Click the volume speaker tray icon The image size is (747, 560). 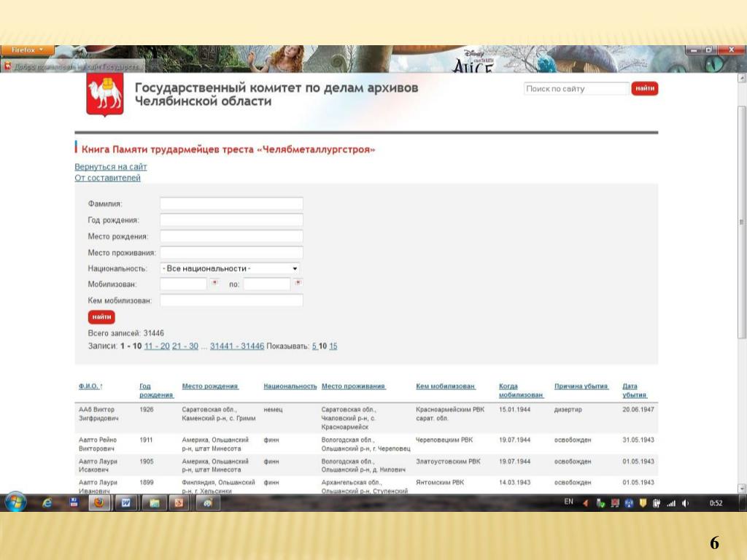tap(685, 503)
